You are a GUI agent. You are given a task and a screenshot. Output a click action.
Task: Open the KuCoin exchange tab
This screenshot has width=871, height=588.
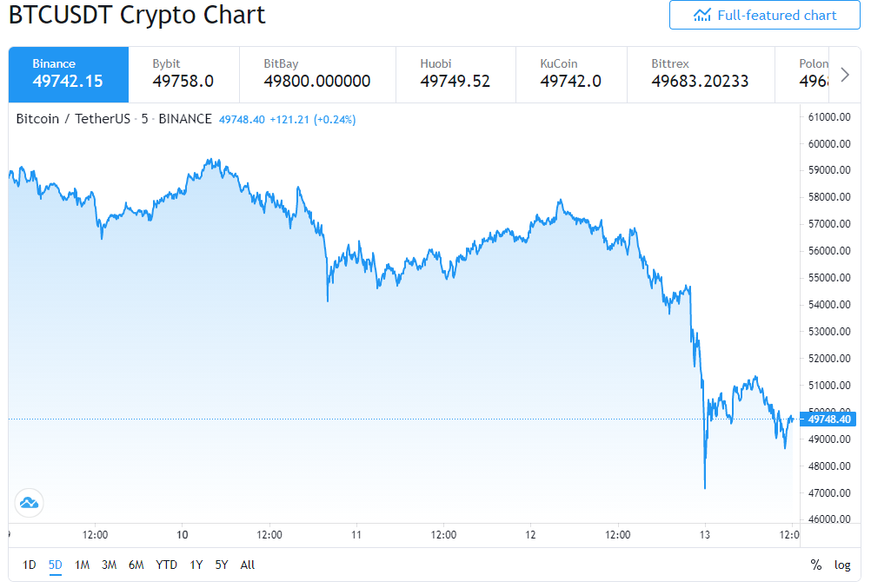pos(571,75)
